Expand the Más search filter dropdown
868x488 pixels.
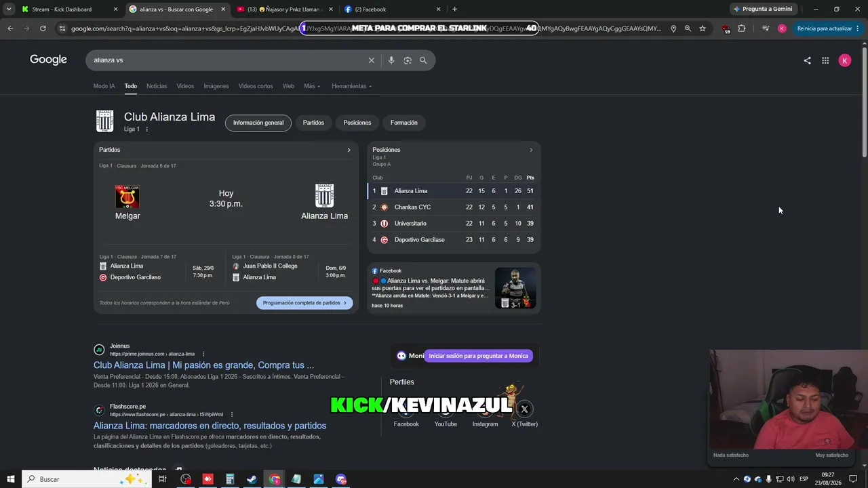pos(312,86)
